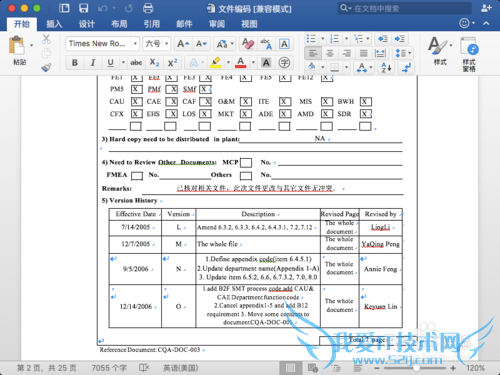Viewport: 500px width, 375px height.
Task: Switch to the 插入 tab
Action: point(54,24)
